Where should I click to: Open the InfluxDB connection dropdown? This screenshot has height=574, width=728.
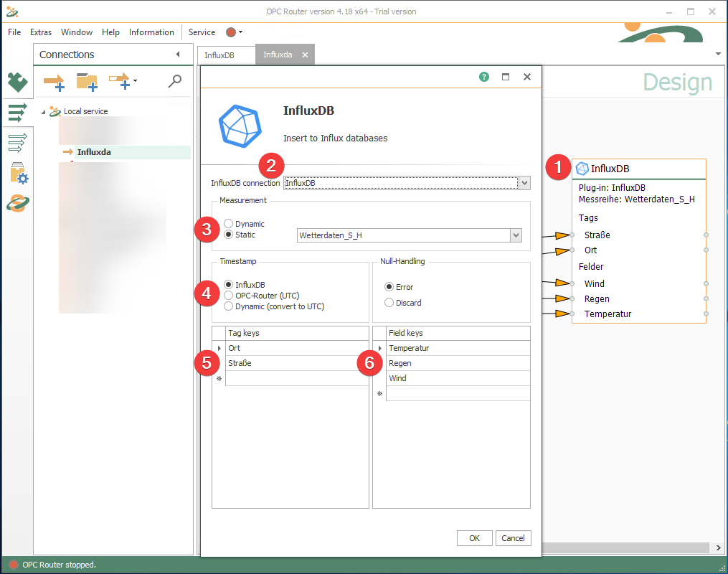(525, 183)
